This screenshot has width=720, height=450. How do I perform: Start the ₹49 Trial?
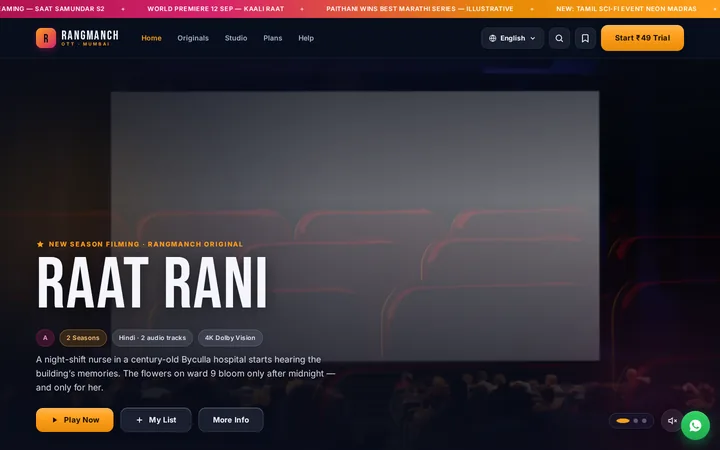click(x=642, y=38)
